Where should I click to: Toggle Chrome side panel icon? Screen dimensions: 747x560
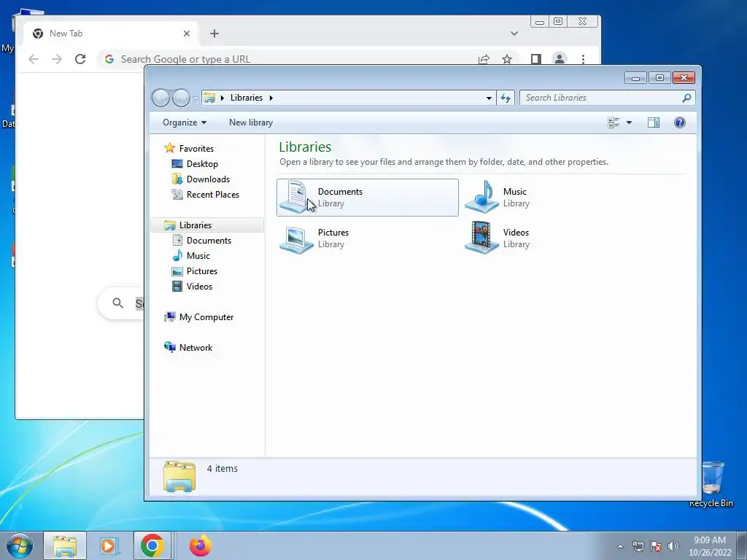536,59
